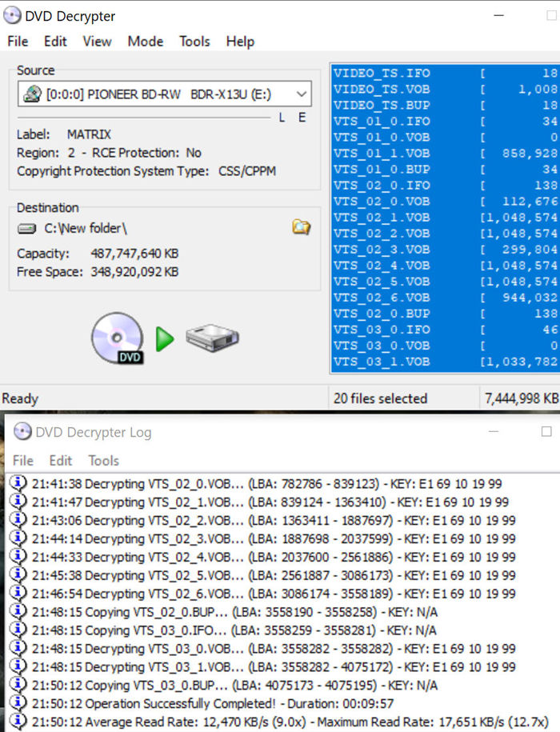Click info icon on VTS_02_0.VOB decrypting log entry
Screen dimensions: 560x732
[18, 483]
